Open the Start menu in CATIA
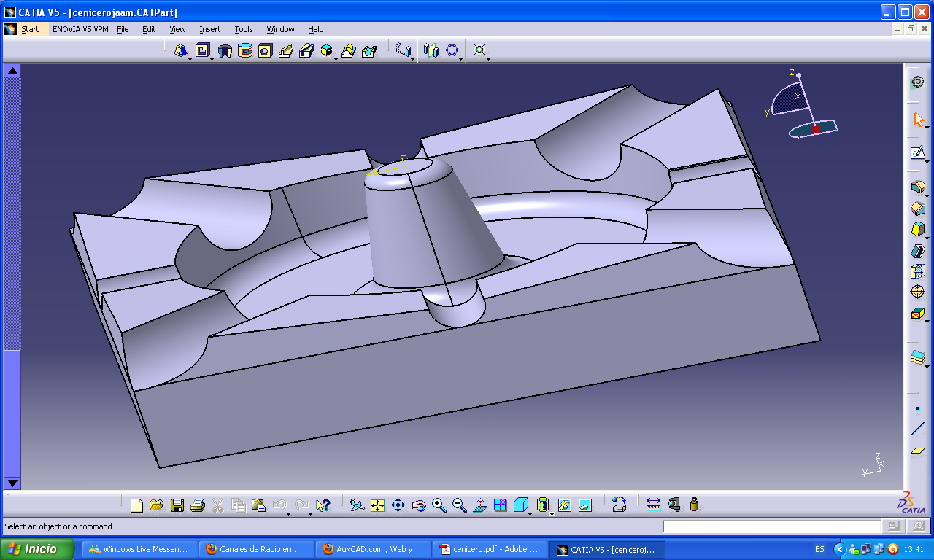Screen dimensions: 934x560 pyautogui.click(x=30, y=29)
